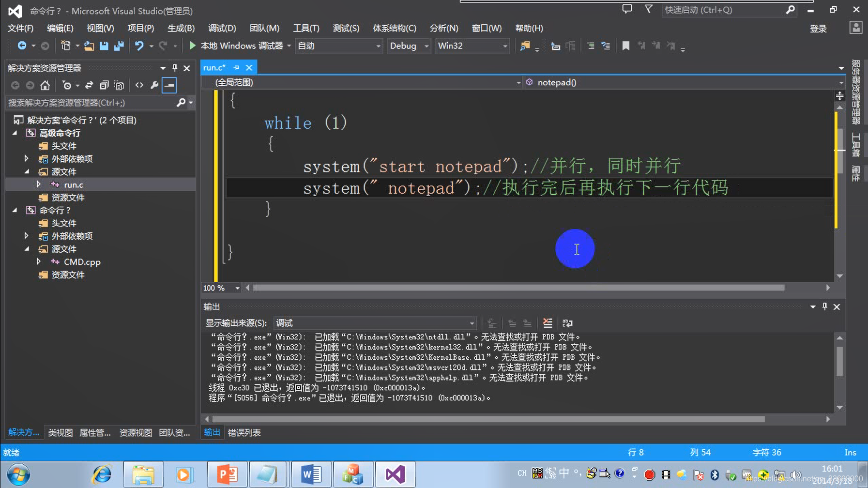This screenshot has width=868, height=488.
Task: Open Properties via the wrench icon
Action: (154, 85)
